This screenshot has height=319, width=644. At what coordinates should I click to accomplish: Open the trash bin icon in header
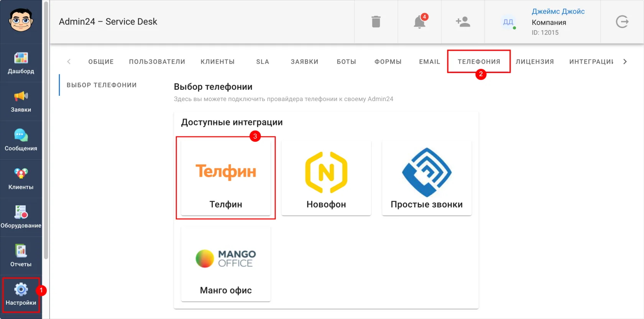point(376,22)
